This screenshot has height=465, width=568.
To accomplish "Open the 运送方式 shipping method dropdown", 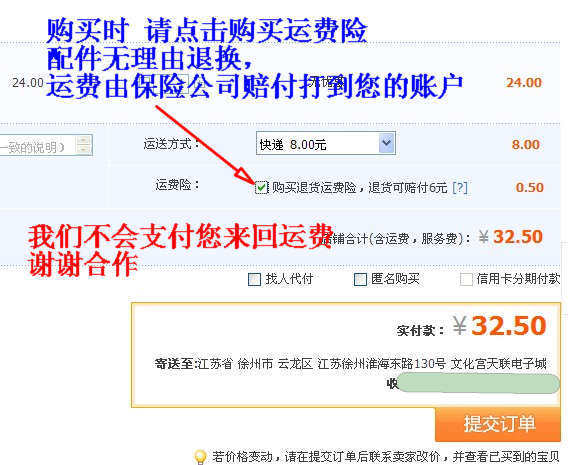I will coord(325,144).
